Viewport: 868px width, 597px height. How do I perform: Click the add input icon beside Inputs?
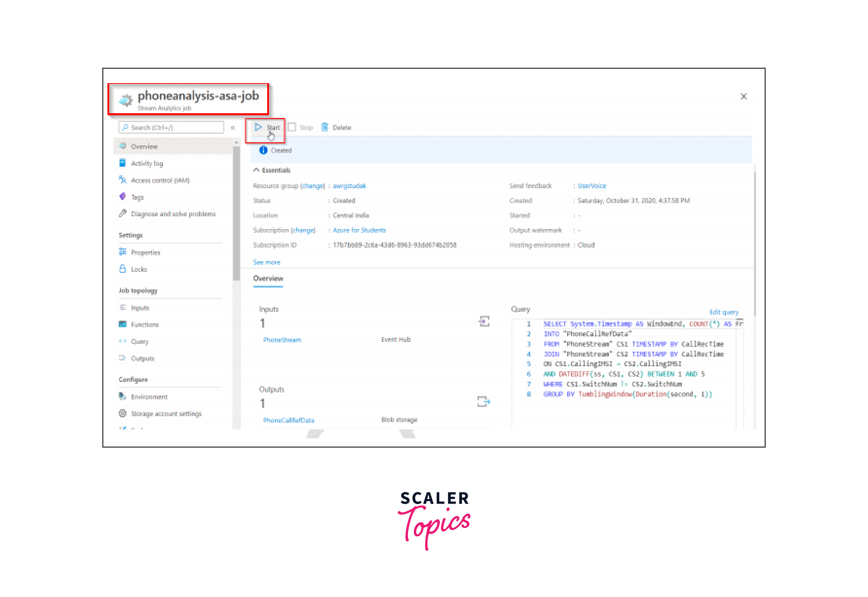[484, 321]
